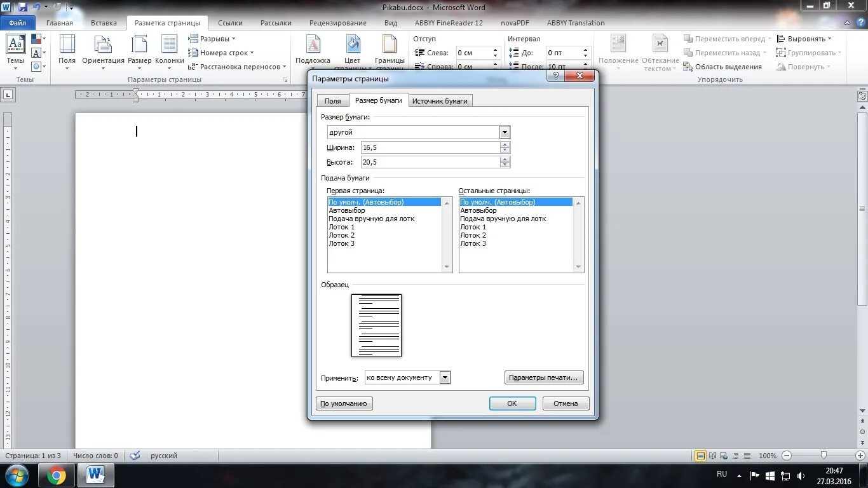The width and height of the screenshot is (868, 488).
Task: Open theme effects dropdown in Темы group
Action: pyautogui.click(x=37, y=66)
